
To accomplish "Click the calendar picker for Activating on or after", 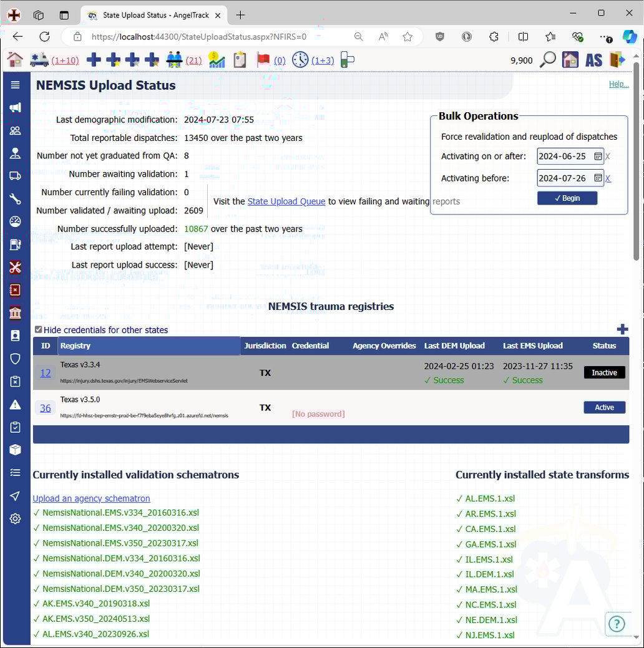I will click(597, 156).
